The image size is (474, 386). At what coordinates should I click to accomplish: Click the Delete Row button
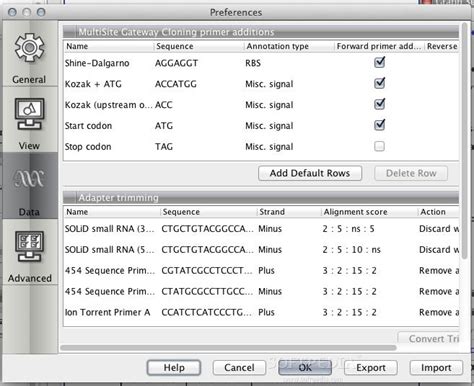pyautogui.click(x=411, y=173)
